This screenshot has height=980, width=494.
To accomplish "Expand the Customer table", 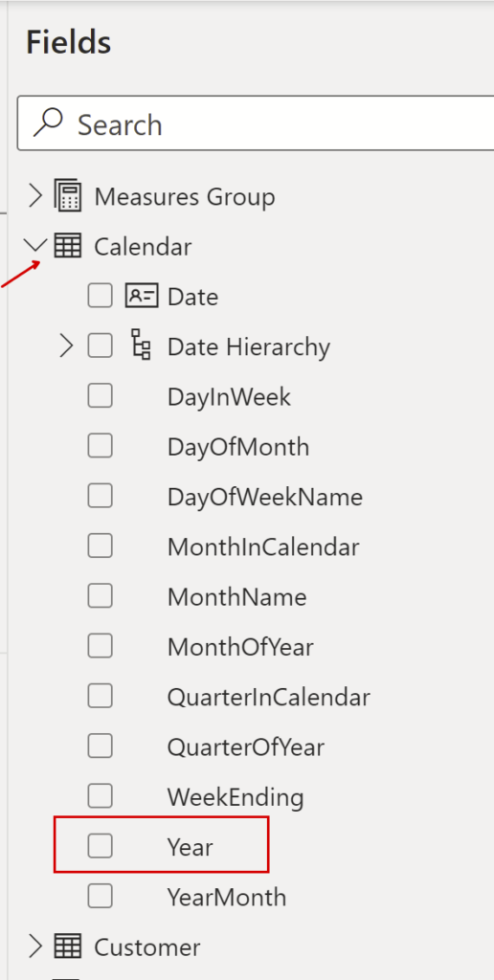I will 35,947.
